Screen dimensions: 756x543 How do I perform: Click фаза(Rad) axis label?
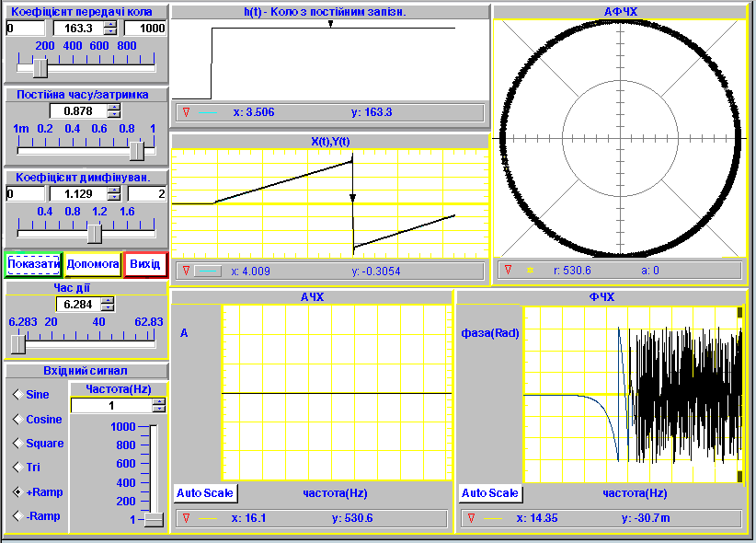[490, 333]
